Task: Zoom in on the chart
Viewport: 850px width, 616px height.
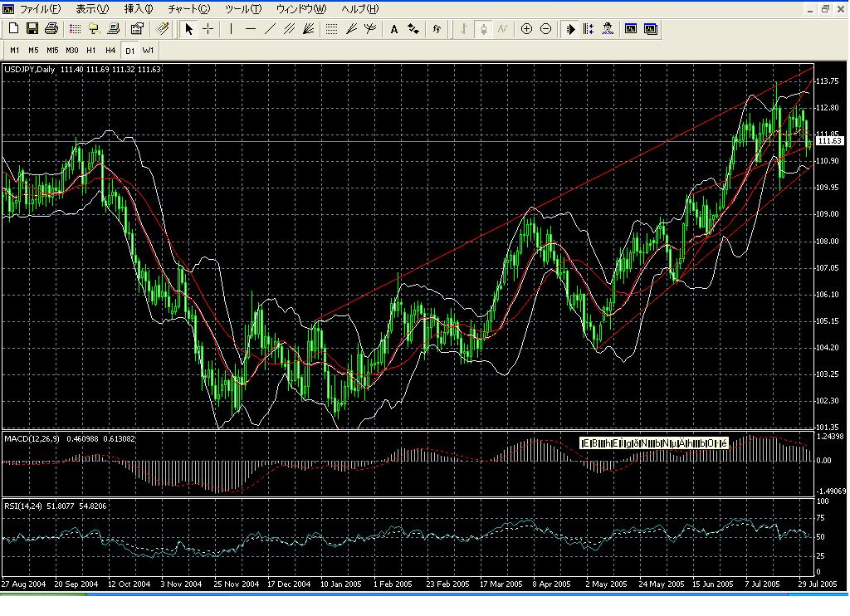Action: coord(526,29)
